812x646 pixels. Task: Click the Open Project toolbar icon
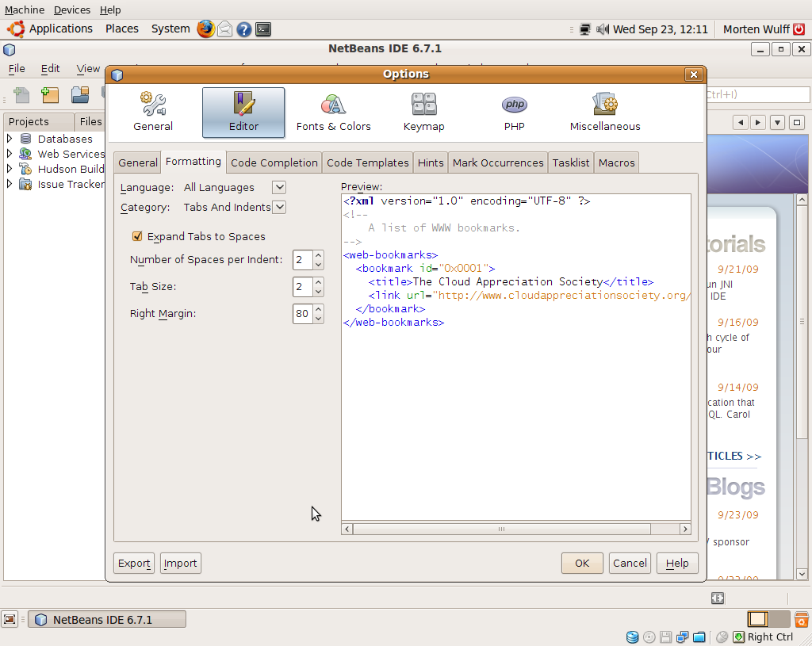click(x=80, y=95)
